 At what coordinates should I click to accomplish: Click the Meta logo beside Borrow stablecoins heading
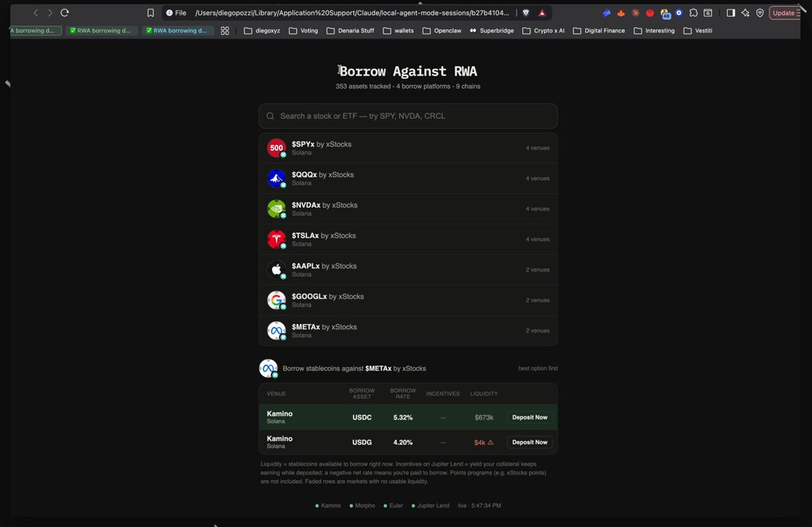[268, 368]
